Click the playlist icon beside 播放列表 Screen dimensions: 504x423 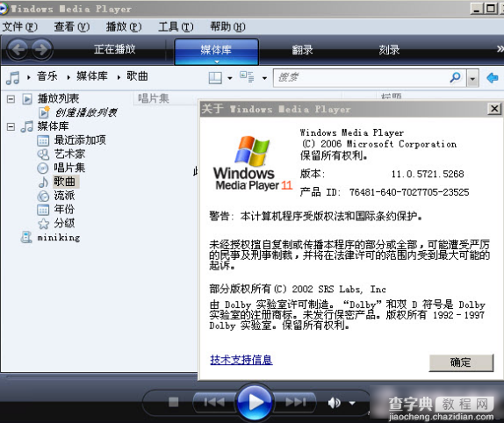tap(27, 98)
